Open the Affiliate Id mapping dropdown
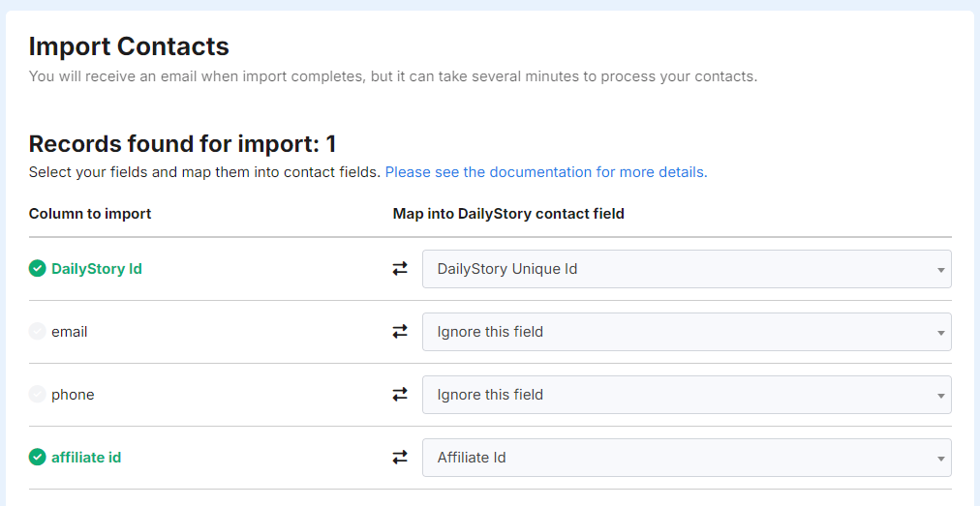The width and height of the screenshot is (980, 506). [687, 458]
